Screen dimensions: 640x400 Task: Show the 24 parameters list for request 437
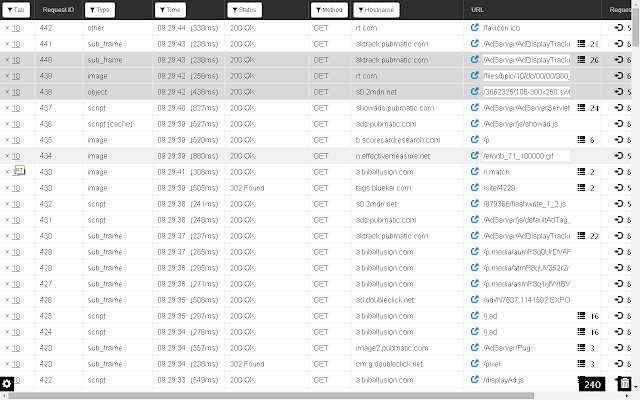pos(588,108)
